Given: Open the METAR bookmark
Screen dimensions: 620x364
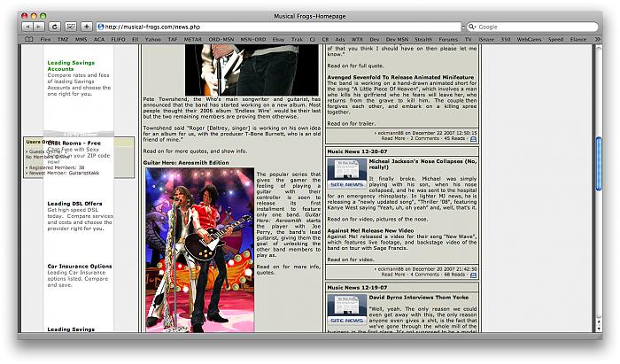Looking at the screenshot, I should [192, 40].
